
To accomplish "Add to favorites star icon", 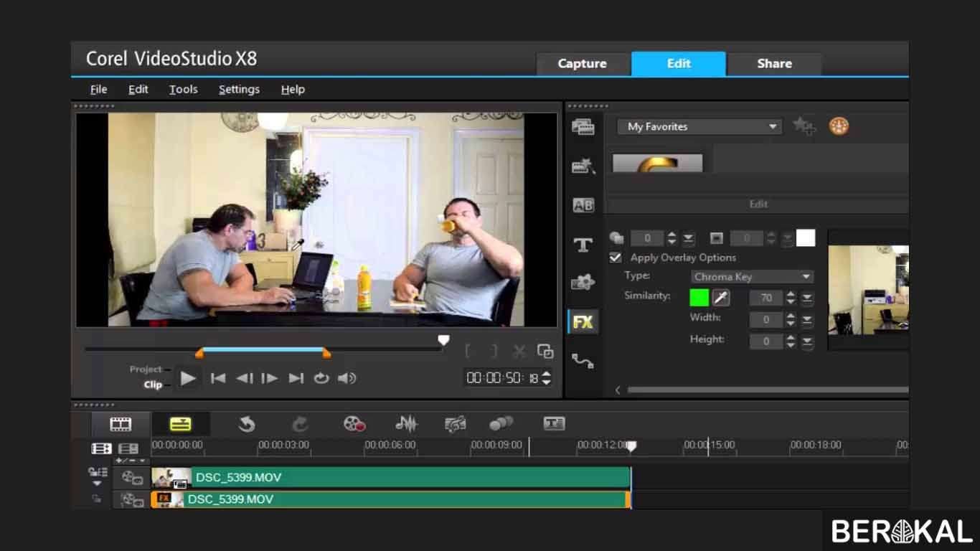I will pyautogui.click(x=804, y=126).
